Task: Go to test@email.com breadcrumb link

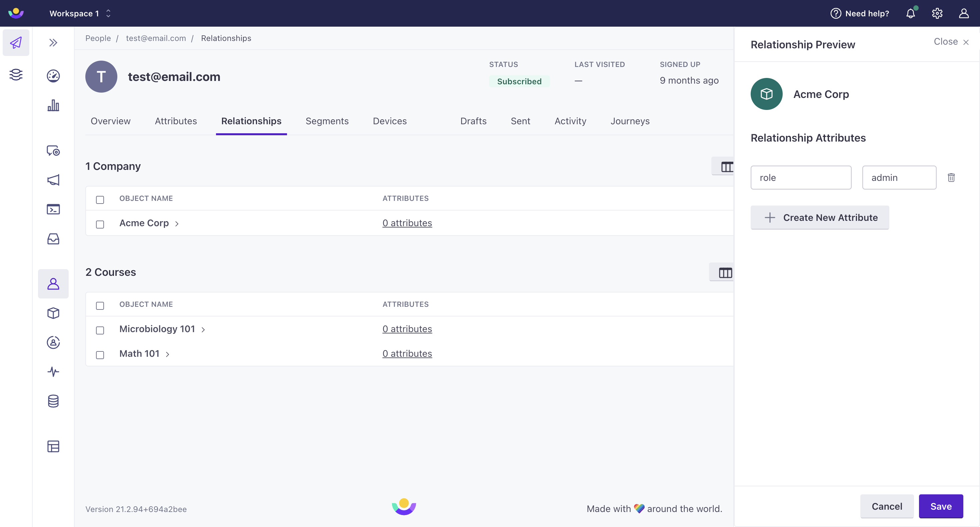Action: [x=156, y=38]
